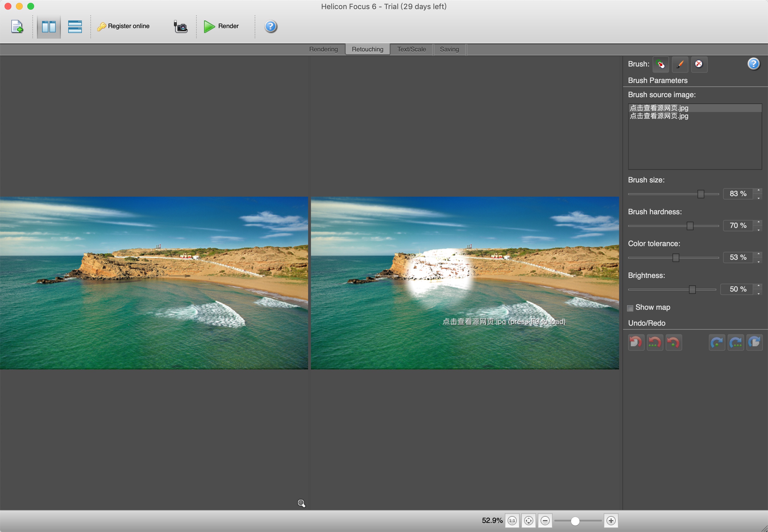Click the right retouched result preview
The image size is (768, 532).
click(465, 283)
